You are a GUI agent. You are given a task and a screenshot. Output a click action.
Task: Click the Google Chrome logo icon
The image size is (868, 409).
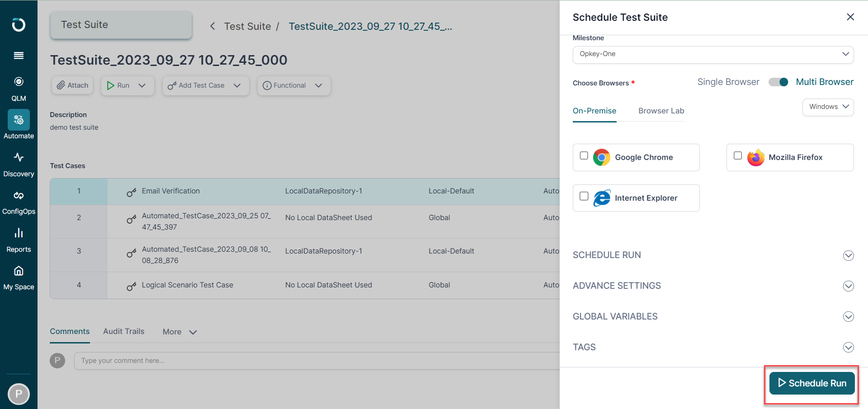pyautogui.click(x=601, y=157)
